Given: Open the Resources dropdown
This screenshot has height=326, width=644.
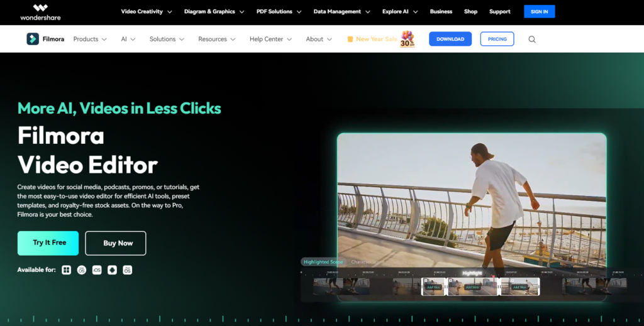Looking at the screenshot, I should (x=217, y=39).
